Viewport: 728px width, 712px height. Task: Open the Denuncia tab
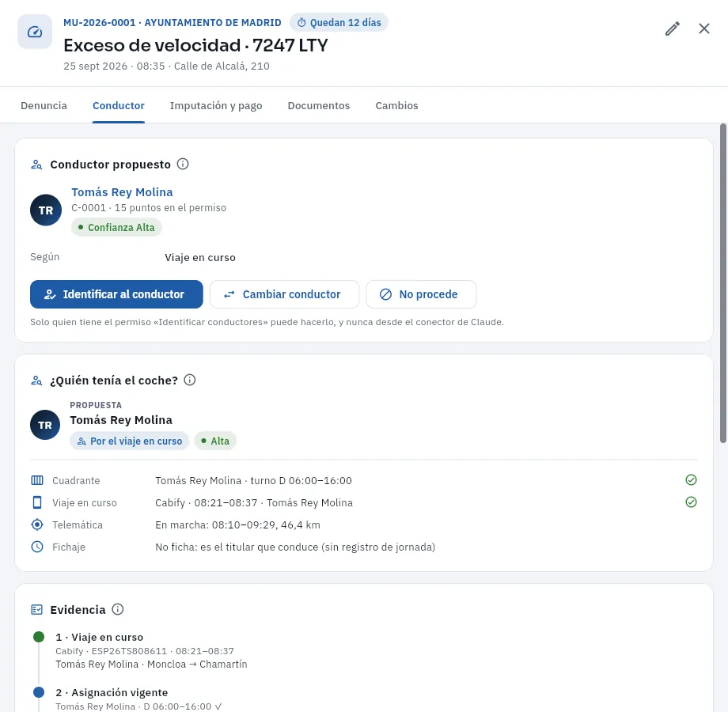point(44,105)
